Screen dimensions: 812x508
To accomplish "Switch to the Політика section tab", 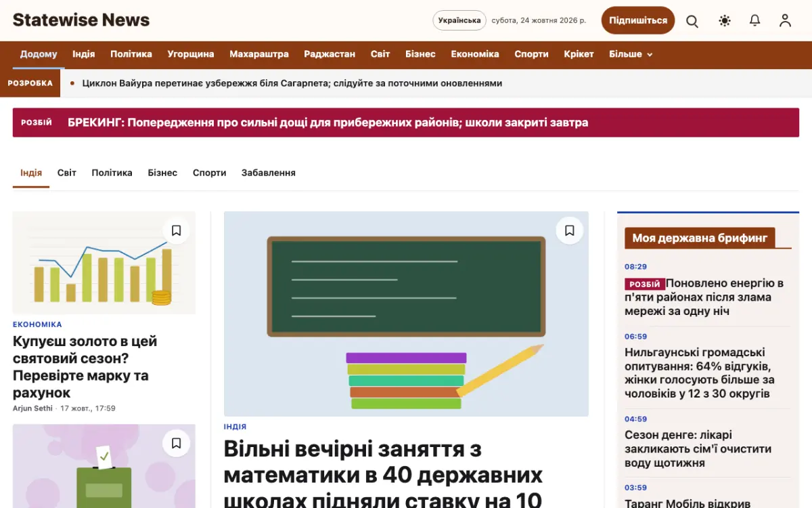I will (x=112, y=173).
